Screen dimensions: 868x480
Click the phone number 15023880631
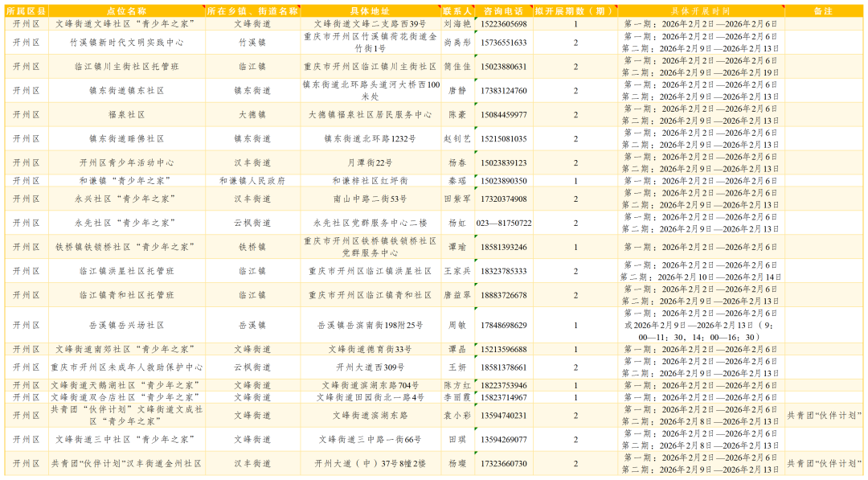[x=504, y=67]
